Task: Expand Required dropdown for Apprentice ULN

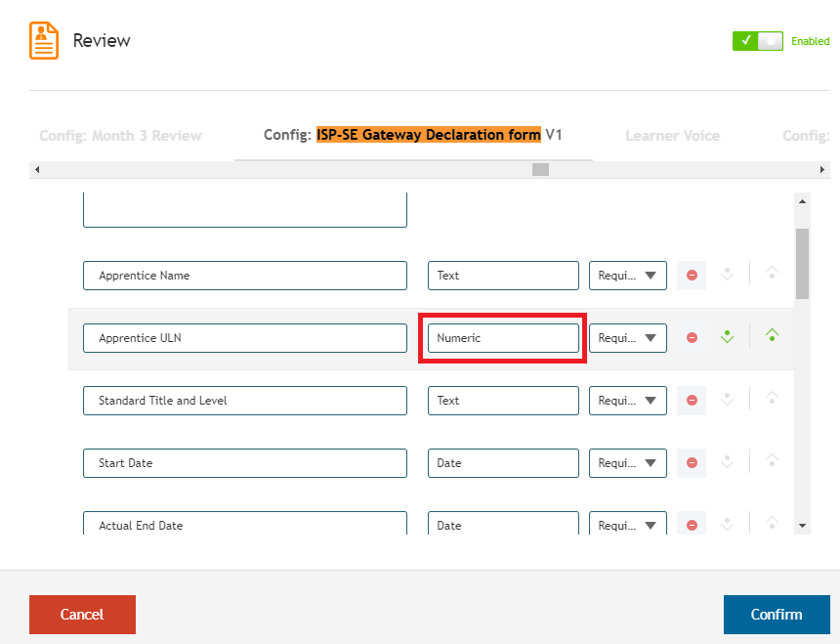Action: pyautogui.click(x=628, y=338)
